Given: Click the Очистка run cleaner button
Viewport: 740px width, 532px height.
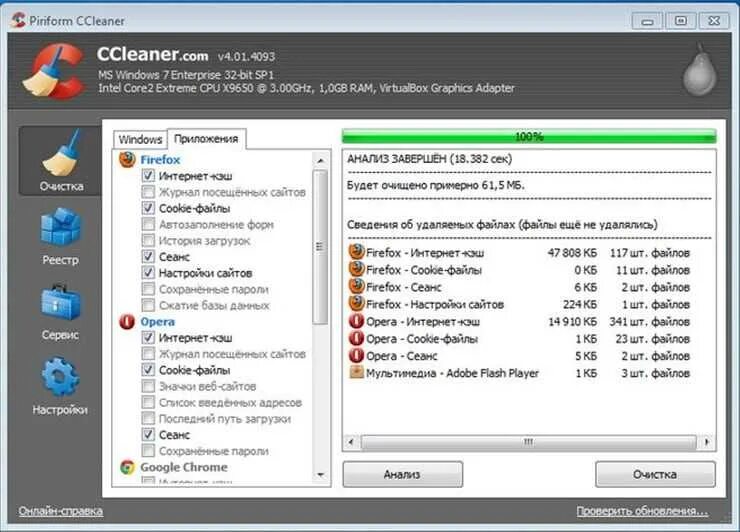Looking at the screenshot, I should pos(655,474).
